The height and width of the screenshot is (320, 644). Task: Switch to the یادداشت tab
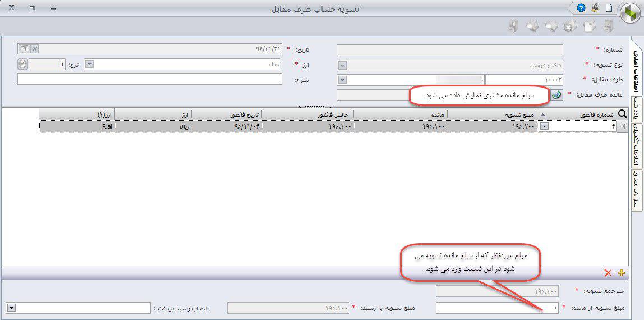(637, 109)
